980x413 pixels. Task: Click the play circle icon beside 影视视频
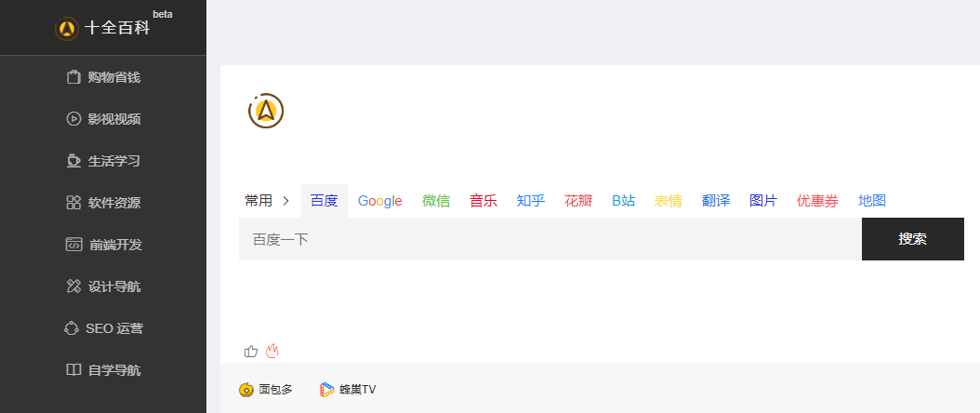(73, 119)
